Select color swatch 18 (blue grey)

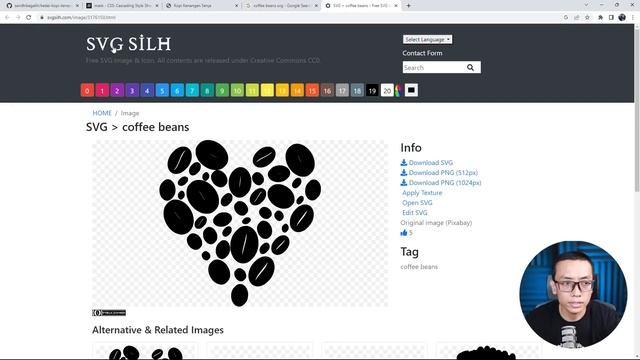coord(357,90)
